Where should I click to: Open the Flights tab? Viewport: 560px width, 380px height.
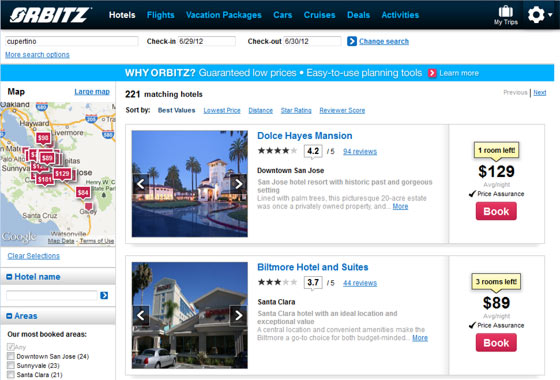pyautogui.click(x=160, y=15)
